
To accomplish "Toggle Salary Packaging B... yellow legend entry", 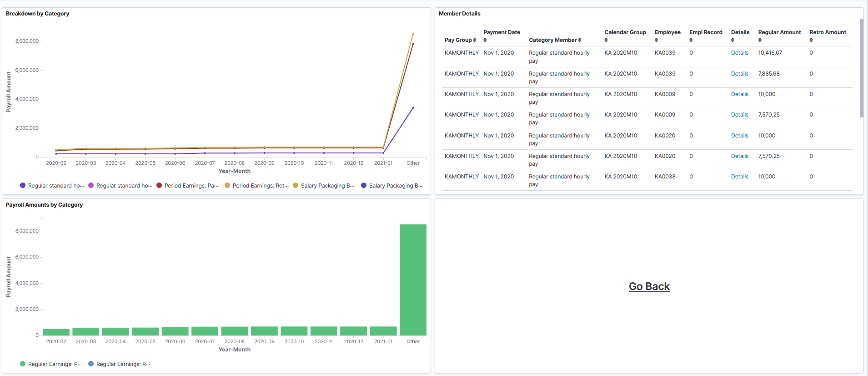I will [x=324, y=186].
